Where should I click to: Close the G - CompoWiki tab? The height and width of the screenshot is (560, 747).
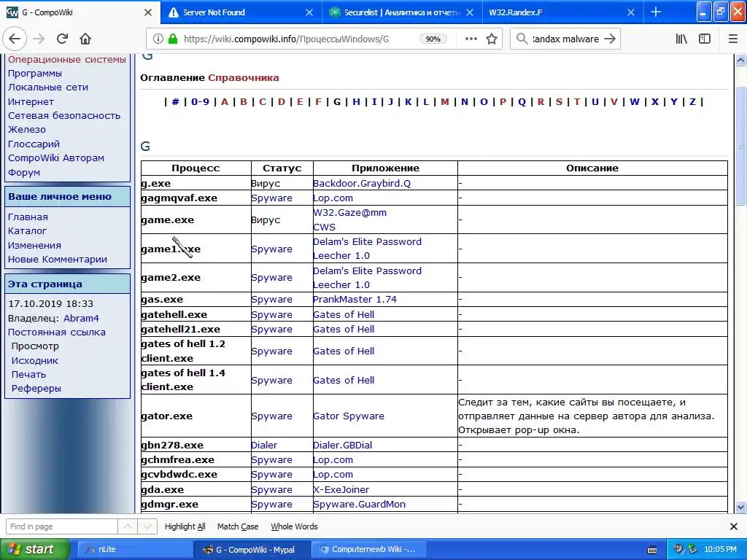tap(148, 12)
